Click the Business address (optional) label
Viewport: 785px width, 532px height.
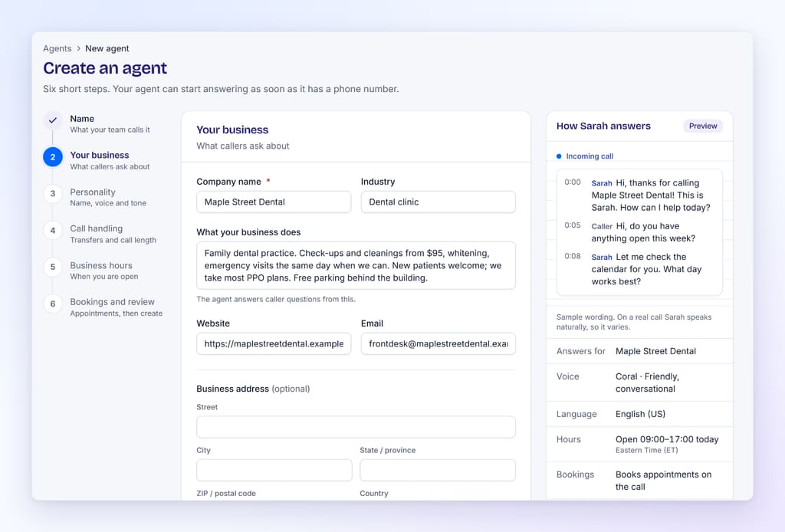coord(253,389)
